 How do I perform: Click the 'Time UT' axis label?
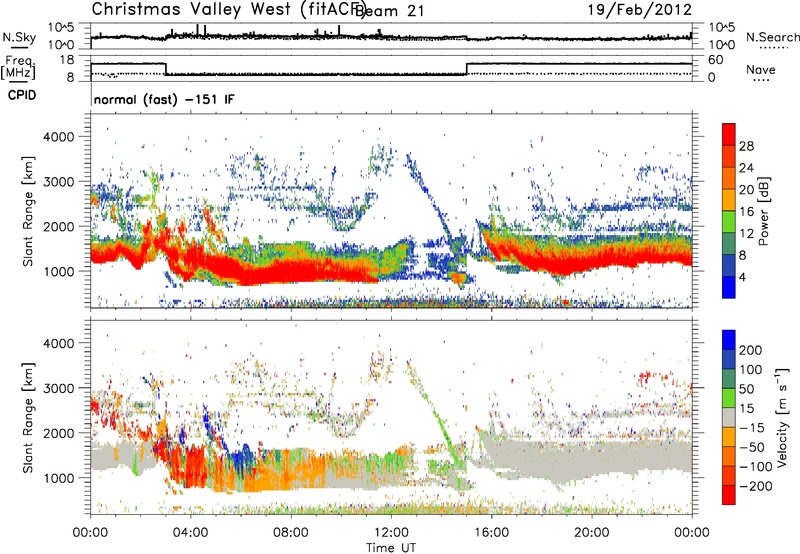[x=391, y=548]
